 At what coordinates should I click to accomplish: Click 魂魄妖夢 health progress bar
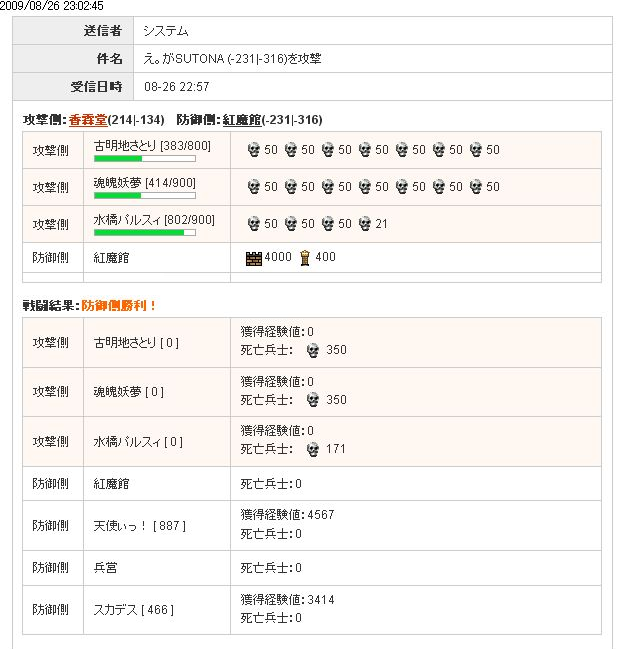click(145, 195)
